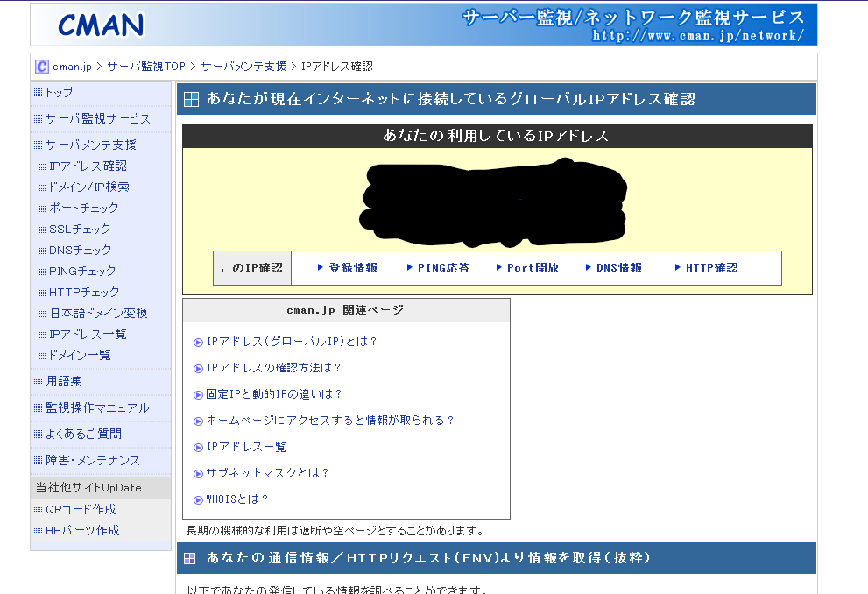Open 固定IPと動的IPの違いは? link

[274, 394]
